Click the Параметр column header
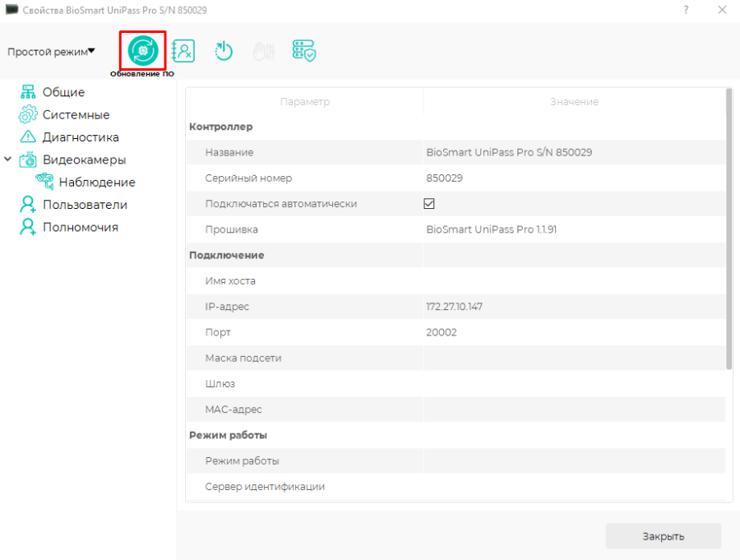The height and width of the screenshot is (560, 740). click(305, 101)
